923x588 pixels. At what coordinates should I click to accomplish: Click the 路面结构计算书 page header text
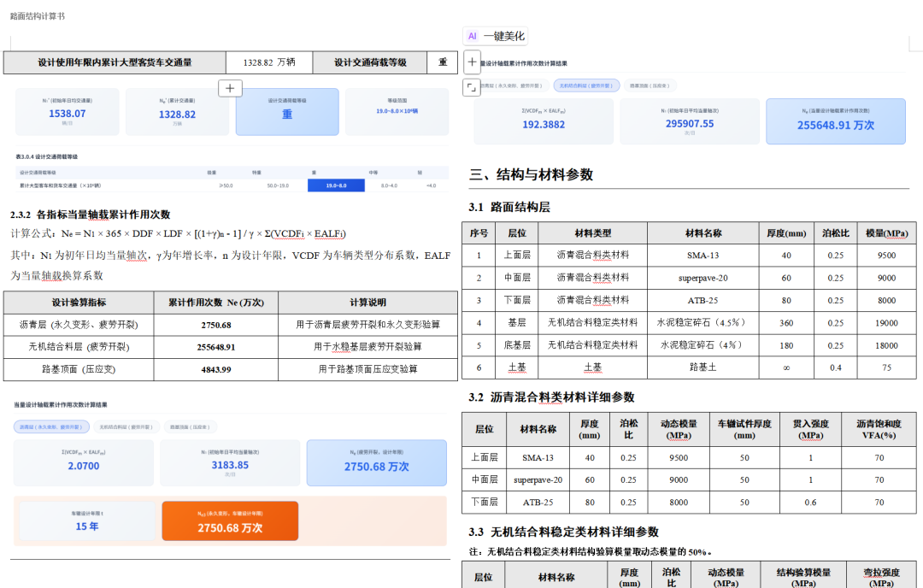38,16
